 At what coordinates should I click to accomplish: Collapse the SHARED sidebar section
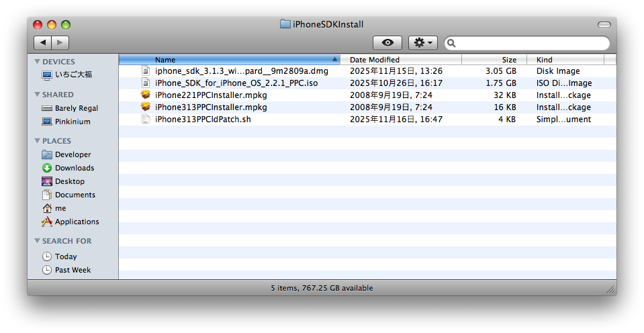[x=37, y=95]
